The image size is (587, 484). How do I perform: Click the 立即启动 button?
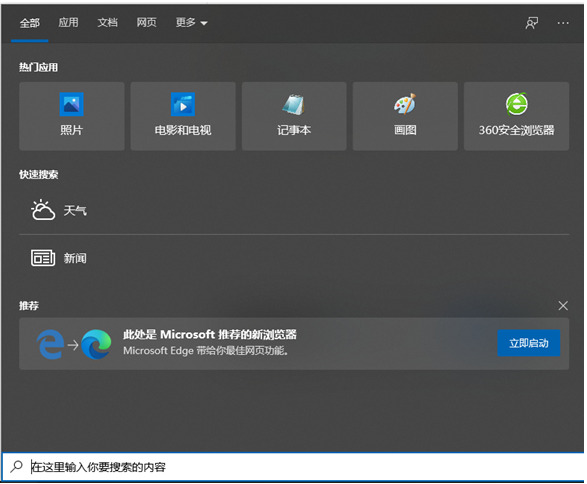click(529, 343)
